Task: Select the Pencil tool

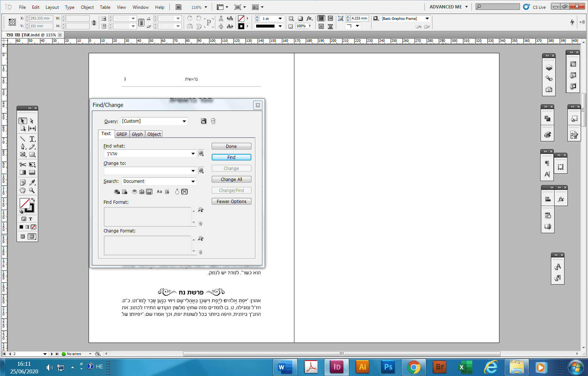Action: [x=32, y=147]
